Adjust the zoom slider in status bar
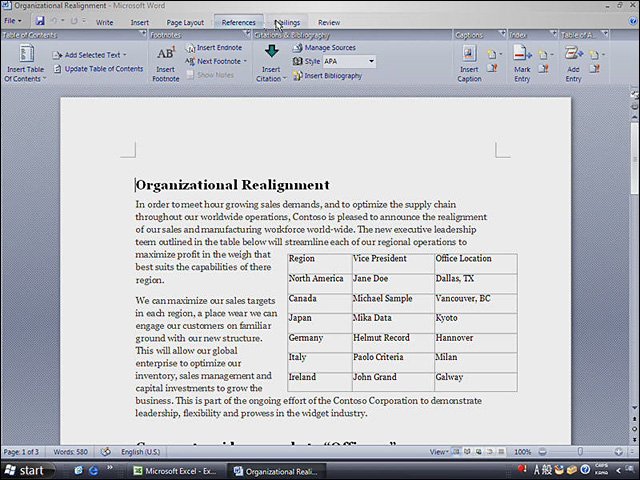 [x=580, y=452]
